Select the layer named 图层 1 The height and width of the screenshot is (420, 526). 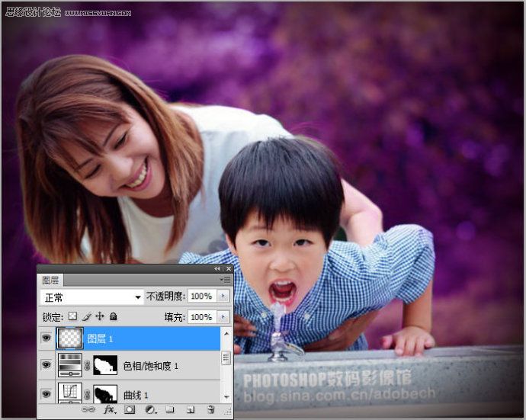pos(100,338)
